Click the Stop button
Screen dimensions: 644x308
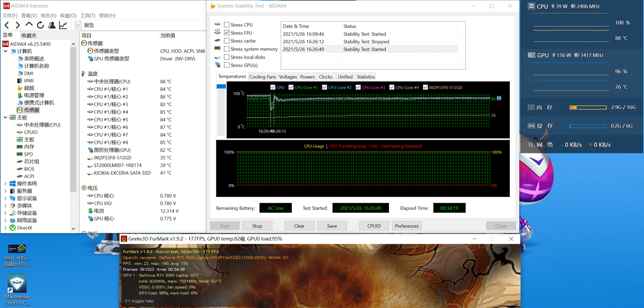pos(257,226)
